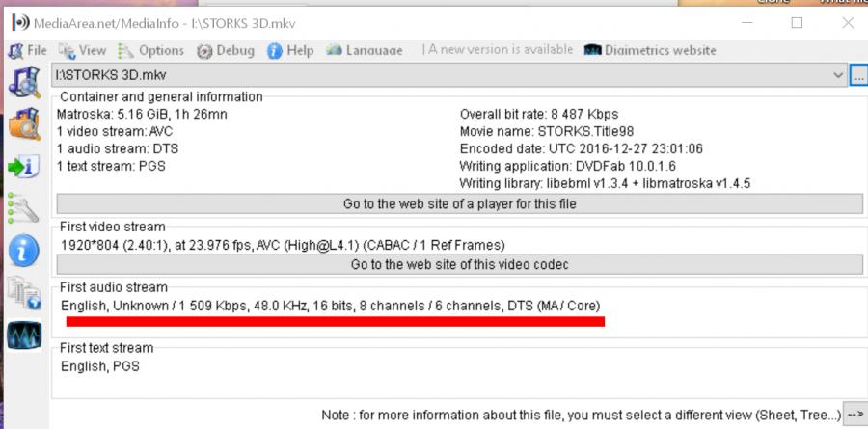868x429 pixels.
Task: Click '1 audio stream: DTS' text
Action: [118, 148]
